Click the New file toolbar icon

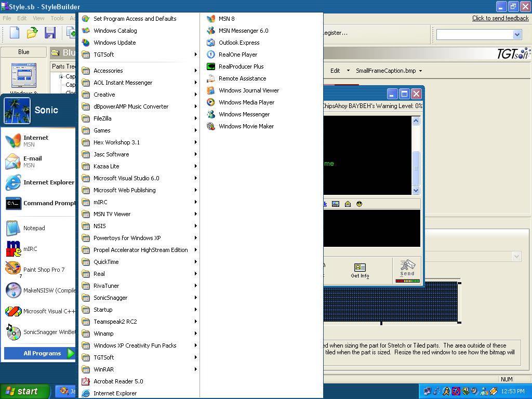coord(15,33)
